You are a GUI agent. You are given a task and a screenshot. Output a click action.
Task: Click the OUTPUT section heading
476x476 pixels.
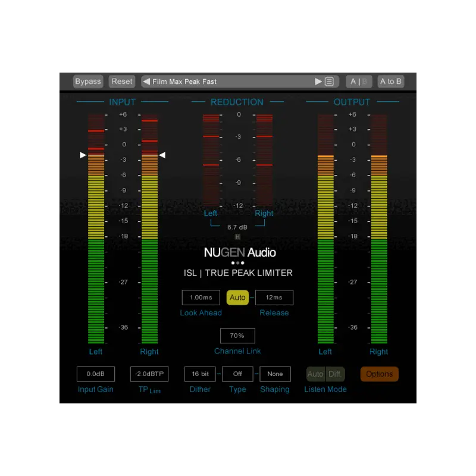pos(352,102)
